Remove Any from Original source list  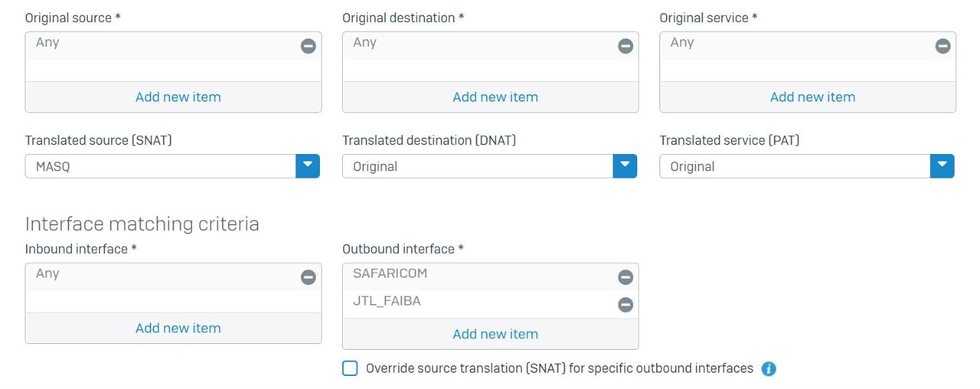click(308, 46)
